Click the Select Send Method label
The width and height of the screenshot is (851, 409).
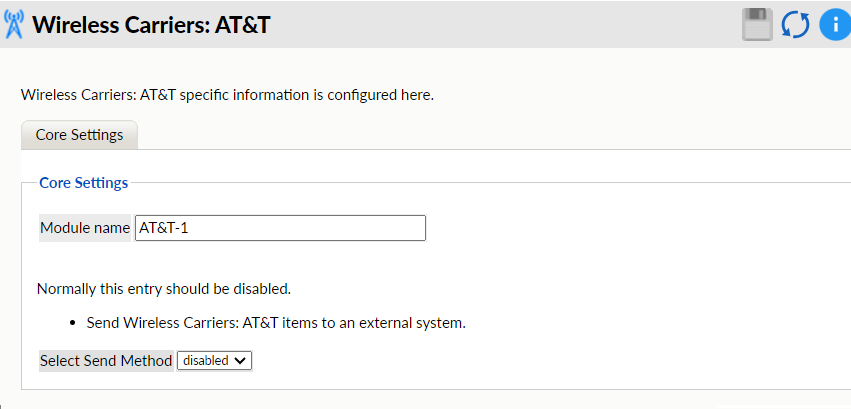[106, 360]
